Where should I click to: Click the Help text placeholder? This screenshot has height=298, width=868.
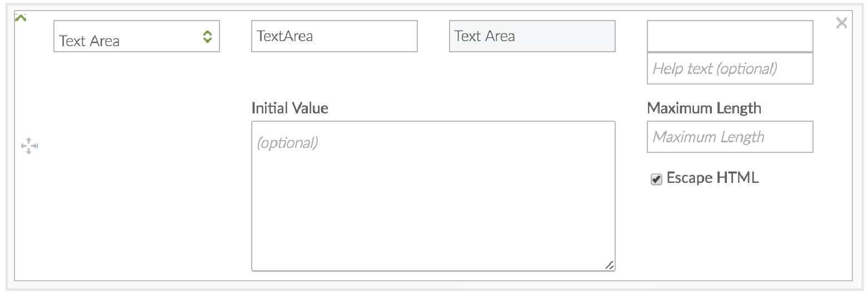[714, 68]
